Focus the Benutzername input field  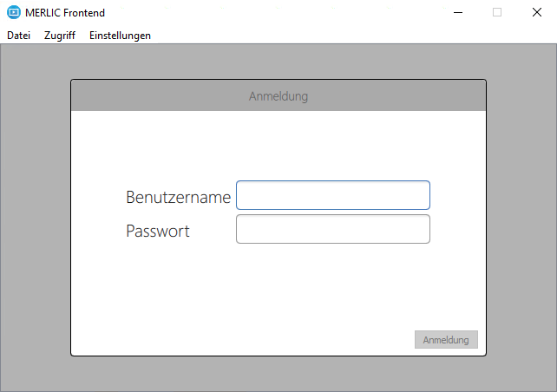click(x=332, y=195)
